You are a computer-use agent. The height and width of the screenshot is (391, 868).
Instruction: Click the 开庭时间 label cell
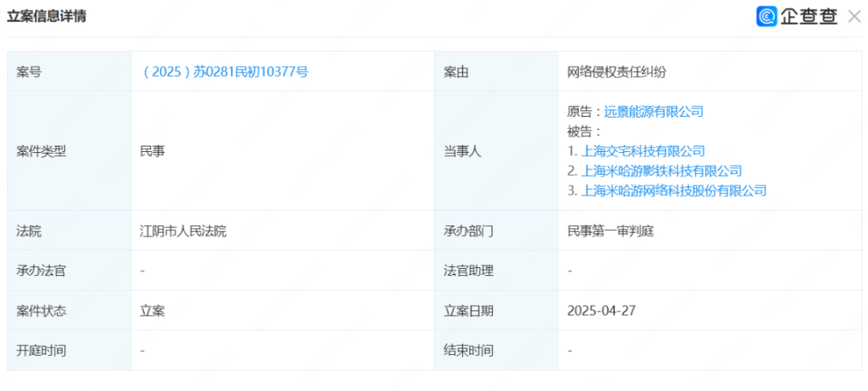(x=70, y=350)
